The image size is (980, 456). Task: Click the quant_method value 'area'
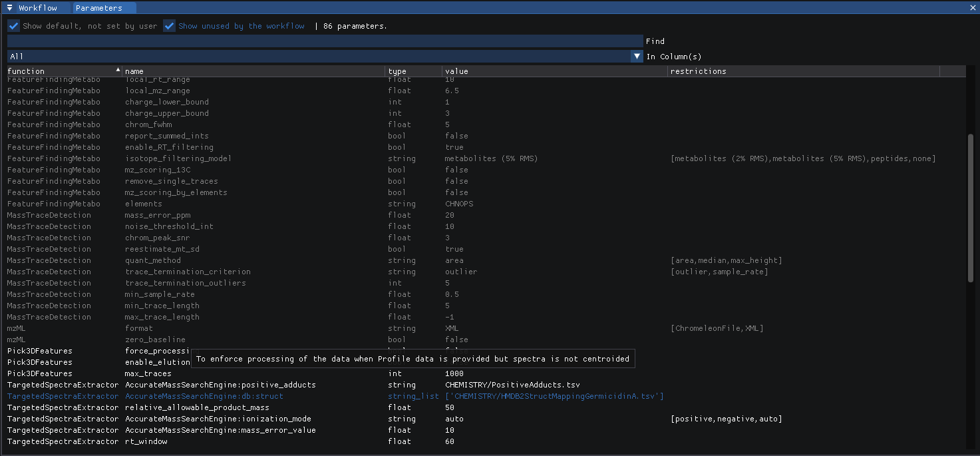click(x=454, y=260)
